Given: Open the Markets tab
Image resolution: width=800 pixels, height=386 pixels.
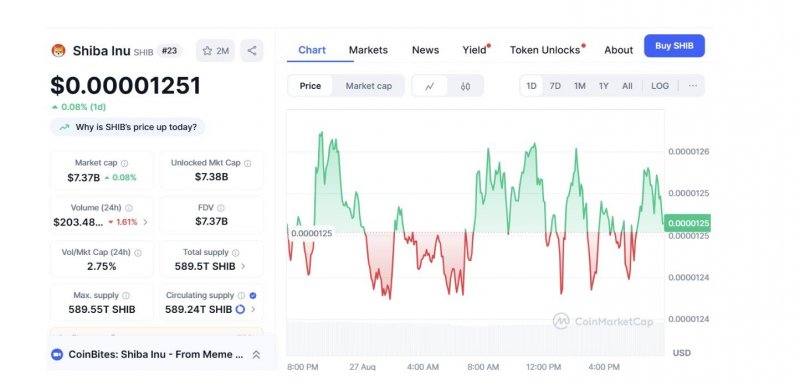Looking at the screenshot, I should pyautogui.click(x=368, y=50).
